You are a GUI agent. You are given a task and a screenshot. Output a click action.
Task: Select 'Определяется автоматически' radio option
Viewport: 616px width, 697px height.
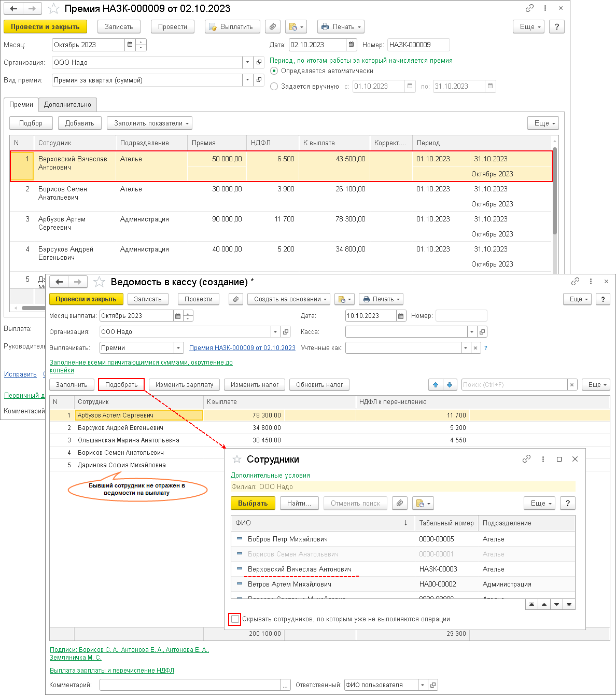[x=274, y=71]
